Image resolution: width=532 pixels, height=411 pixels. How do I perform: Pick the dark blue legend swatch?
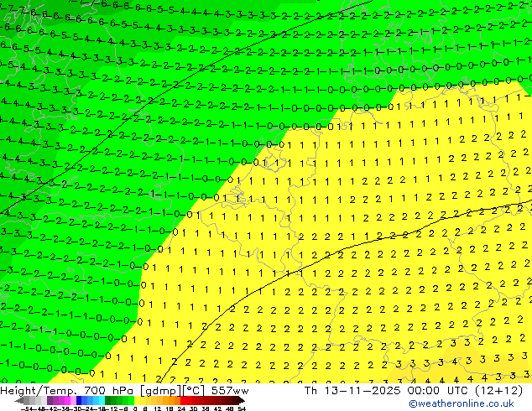coord(79,401)
